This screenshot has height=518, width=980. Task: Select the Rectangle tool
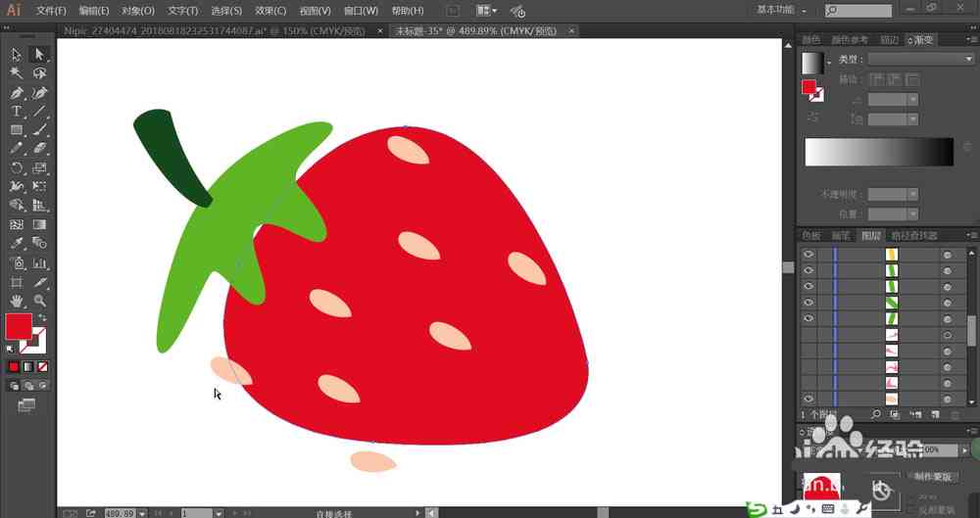17,130
